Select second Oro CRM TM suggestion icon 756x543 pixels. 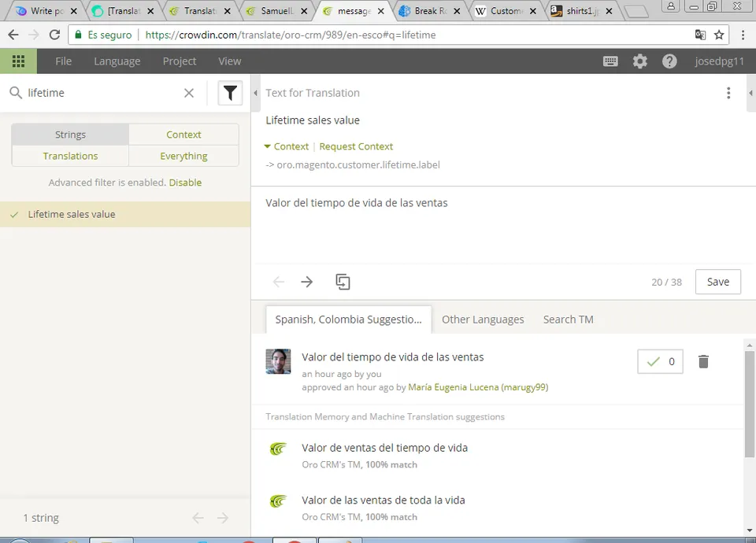[278, 501]
